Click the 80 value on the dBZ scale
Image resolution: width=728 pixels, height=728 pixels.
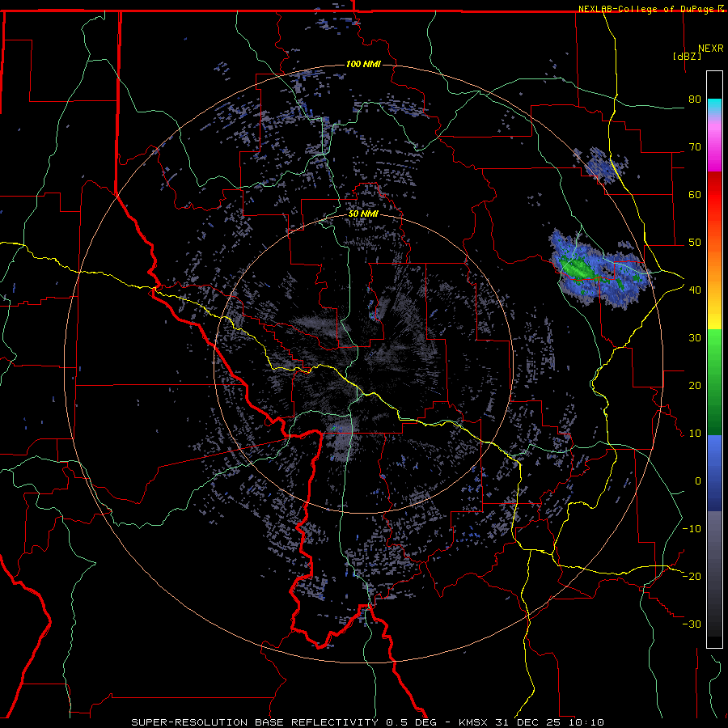695,99
